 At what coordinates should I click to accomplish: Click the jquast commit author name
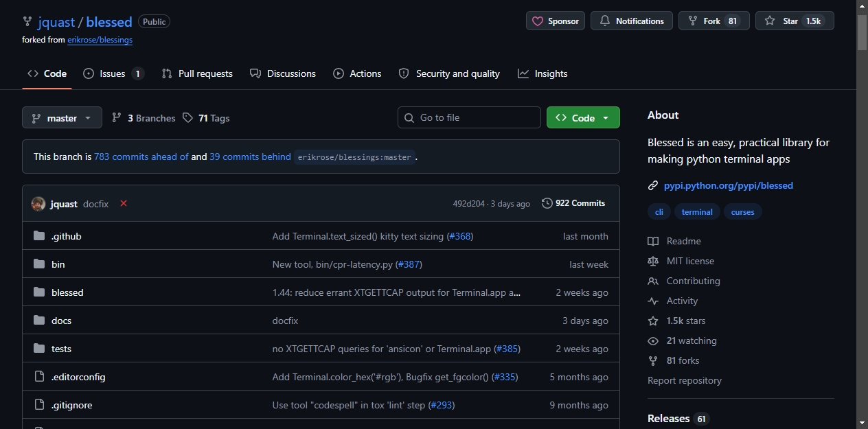coord(64,204)
